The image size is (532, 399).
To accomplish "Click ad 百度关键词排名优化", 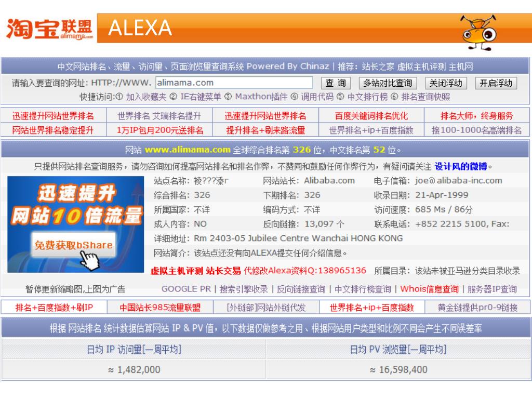I will 371,116.
